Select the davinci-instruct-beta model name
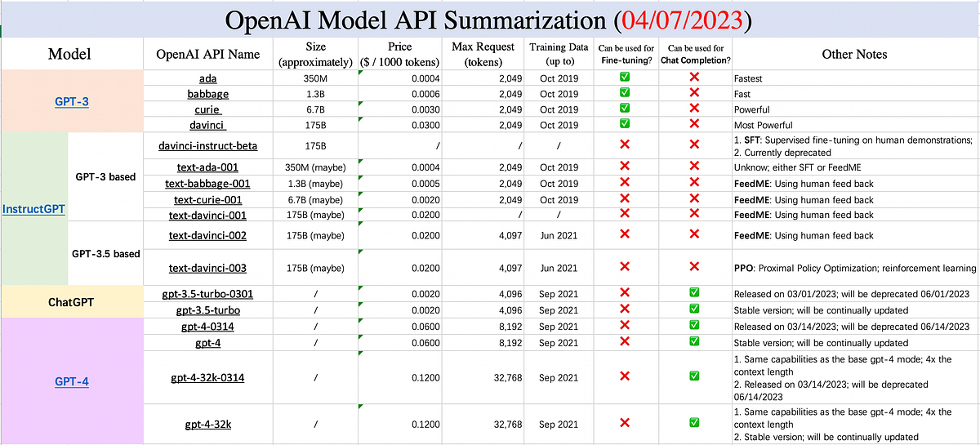 pos(207,146)
